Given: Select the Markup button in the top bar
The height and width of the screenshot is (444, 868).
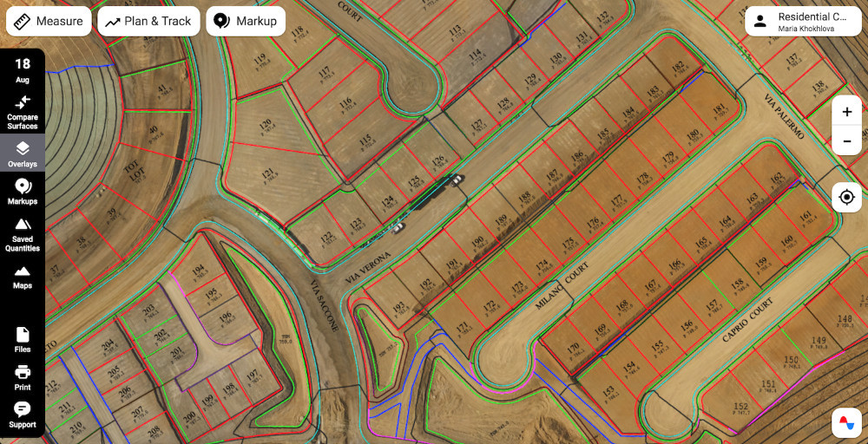Looking at the screenshot, I should click(x=246, y=21).
